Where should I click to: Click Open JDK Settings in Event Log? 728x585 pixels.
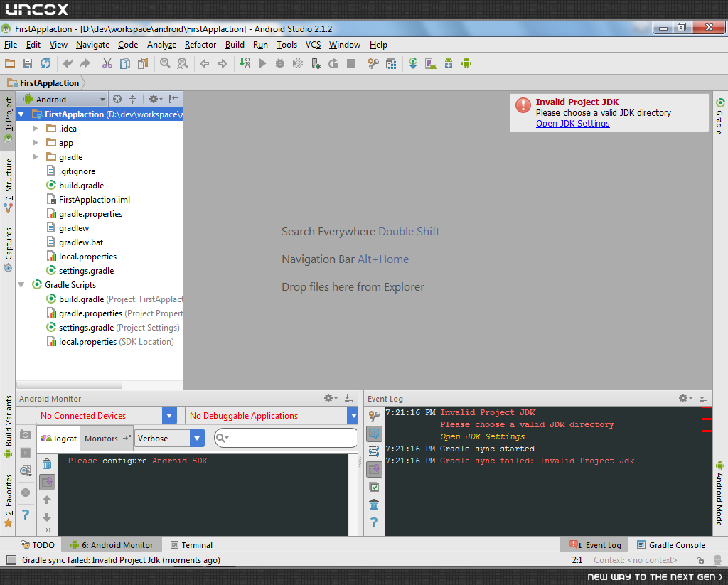(483, 436)
